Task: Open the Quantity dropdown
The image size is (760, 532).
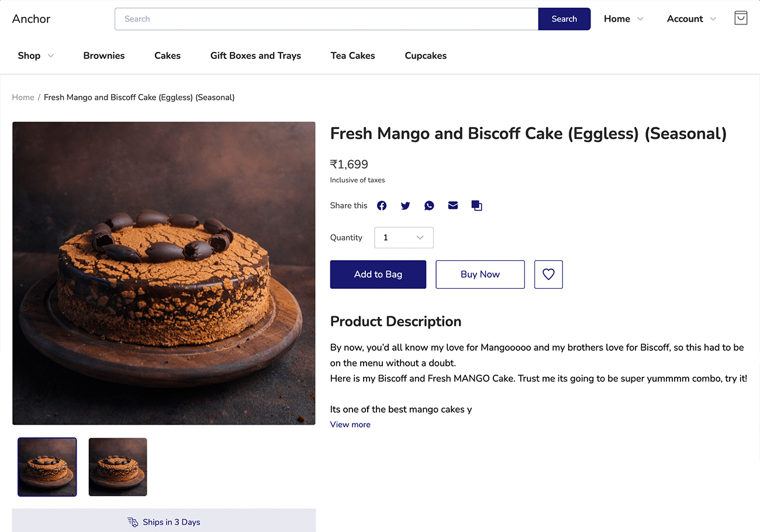Action: point(404,237)
